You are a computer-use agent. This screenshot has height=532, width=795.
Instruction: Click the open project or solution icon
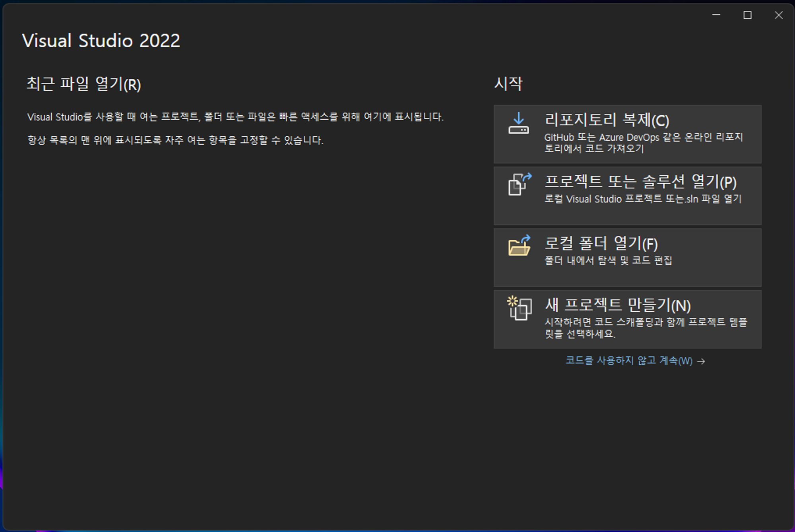(x=520, y=184)
